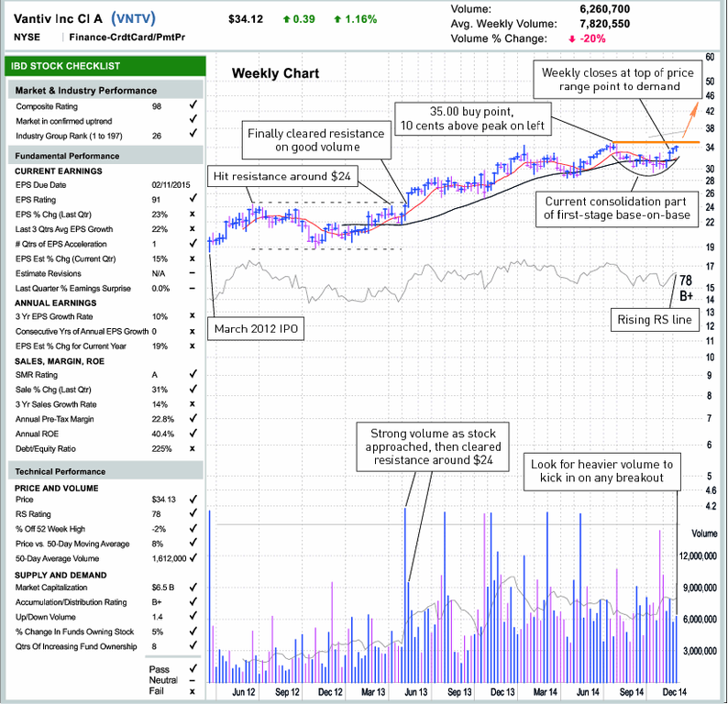Click the 50-Day Average Volume checkmark

coord(193,557)
